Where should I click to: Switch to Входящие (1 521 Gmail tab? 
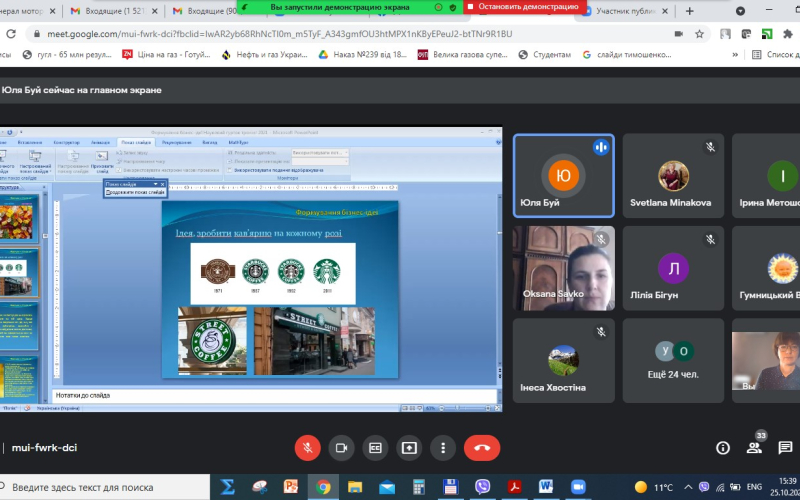tap(114, 11)
